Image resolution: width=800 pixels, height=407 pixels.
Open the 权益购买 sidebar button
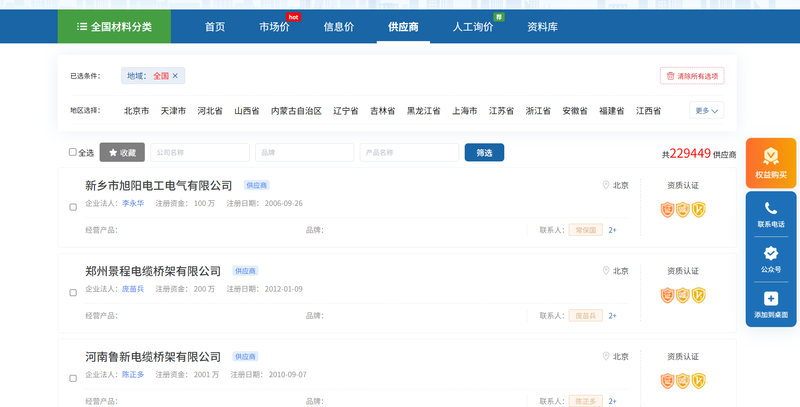771,163
